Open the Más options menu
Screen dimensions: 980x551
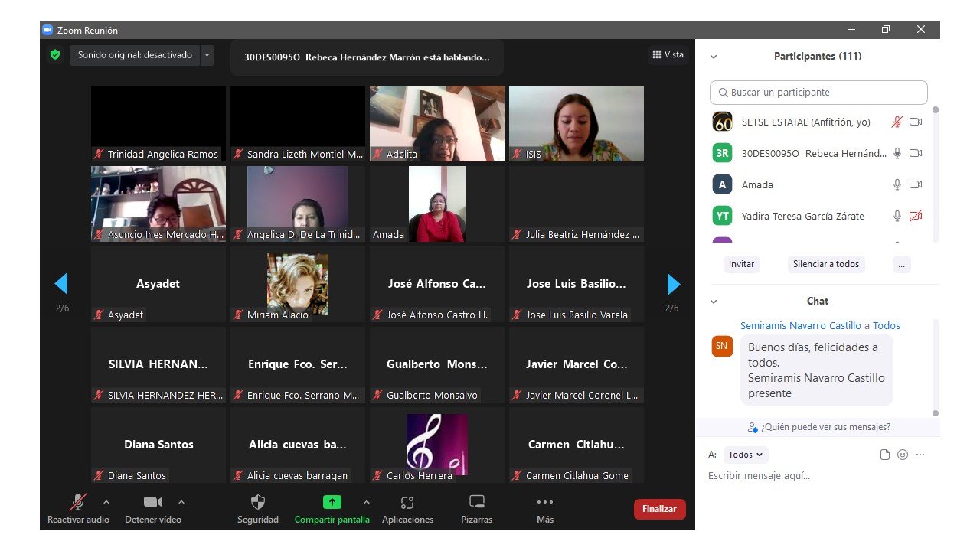(x=544, y=509)
